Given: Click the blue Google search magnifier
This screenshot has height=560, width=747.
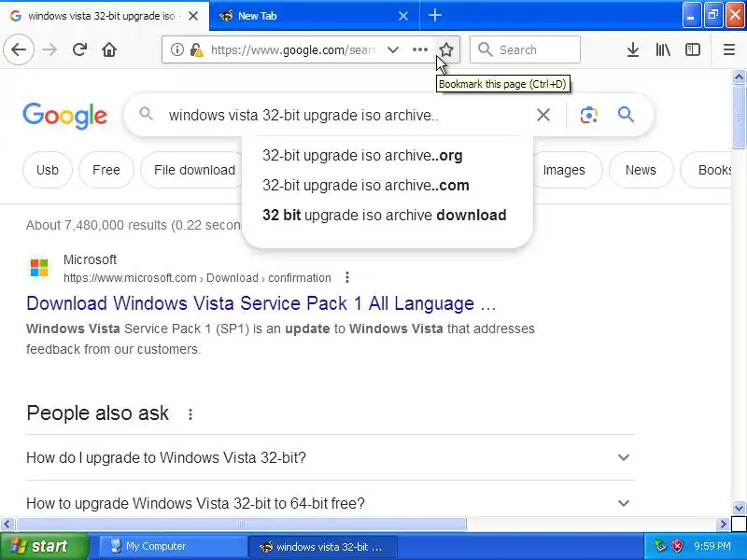Looking at the screenshot, I should pyautogui.click(x=626, y=115).
